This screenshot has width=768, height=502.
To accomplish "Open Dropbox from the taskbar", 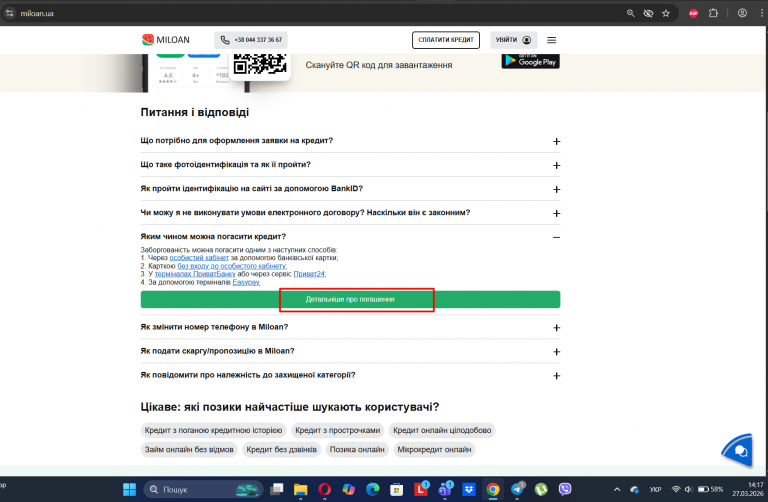I will [469, 489].
